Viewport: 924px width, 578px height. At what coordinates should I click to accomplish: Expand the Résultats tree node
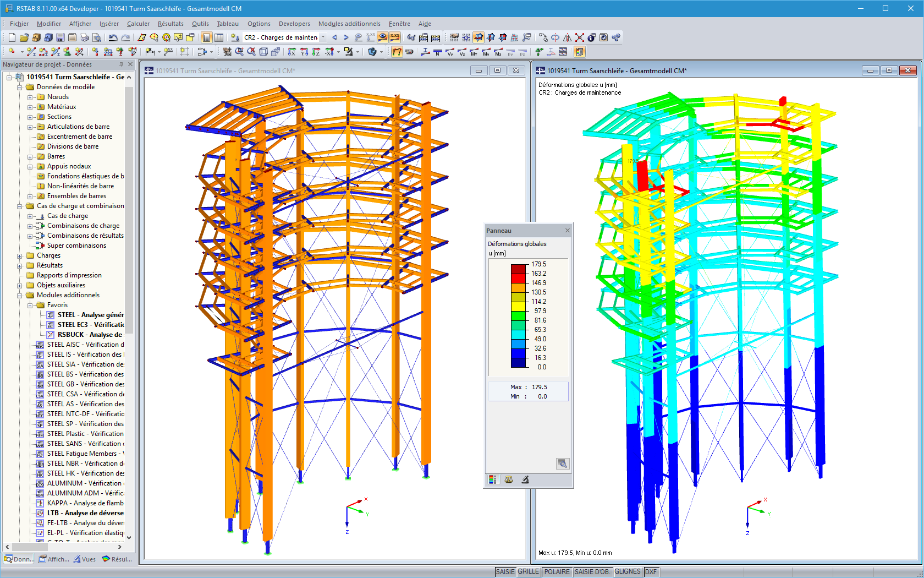pyautogui.click(x=20, y=266)
